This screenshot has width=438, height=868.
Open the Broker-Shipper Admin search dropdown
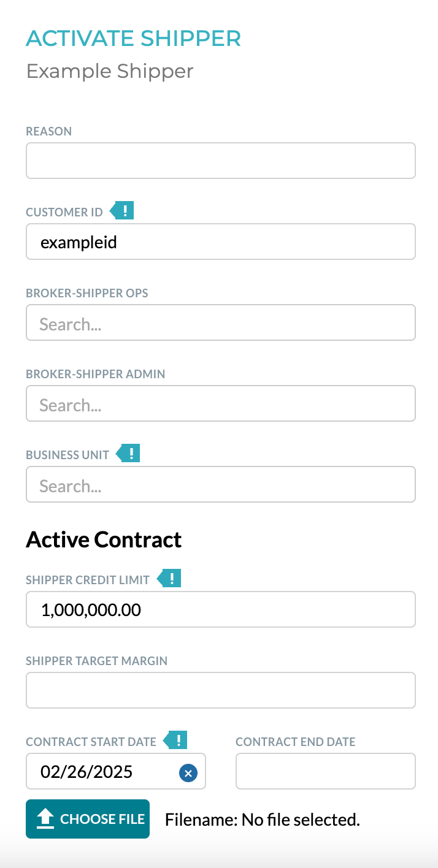[x=221, y=403]
